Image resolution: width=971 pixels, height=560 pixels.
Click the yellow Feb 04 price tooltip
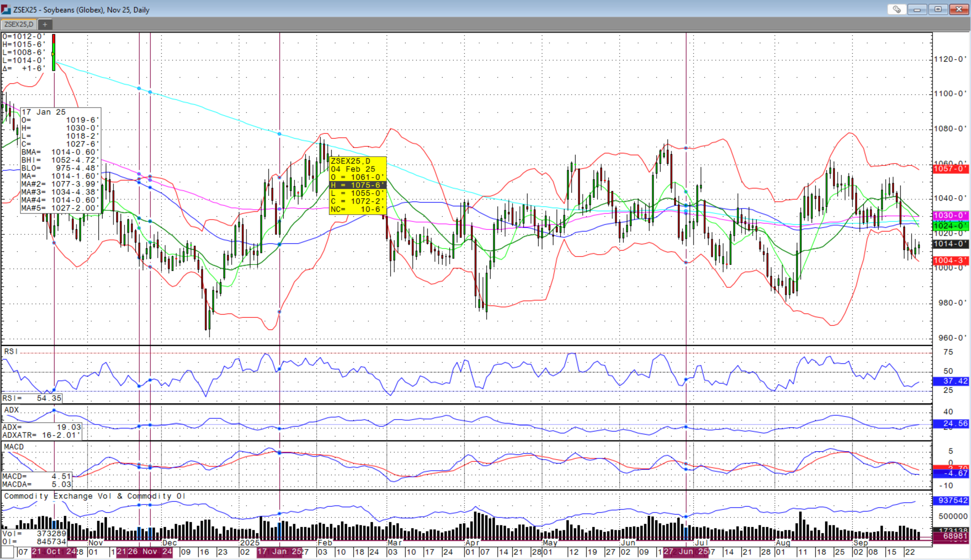pos(357,185)
